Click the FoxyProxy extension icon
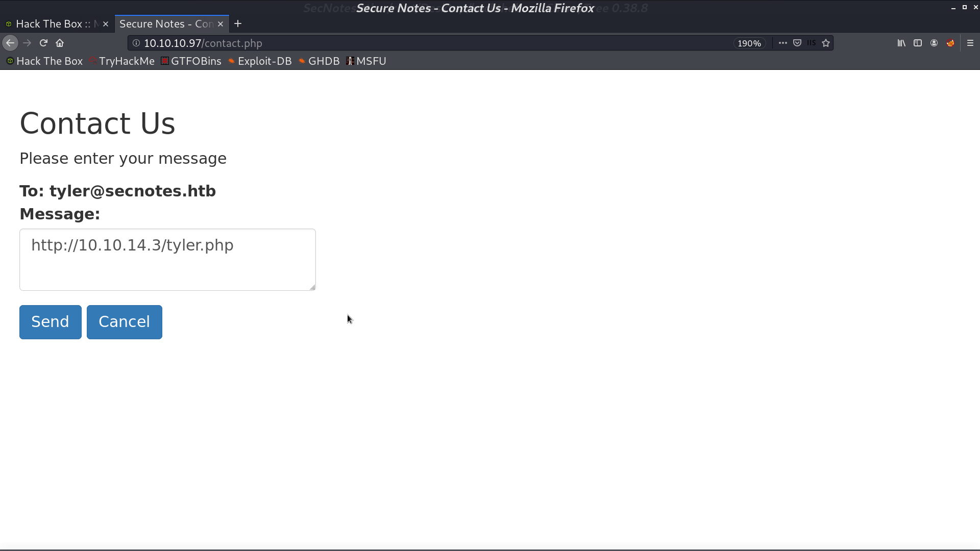Screen dimensions: 980x551 950,43
